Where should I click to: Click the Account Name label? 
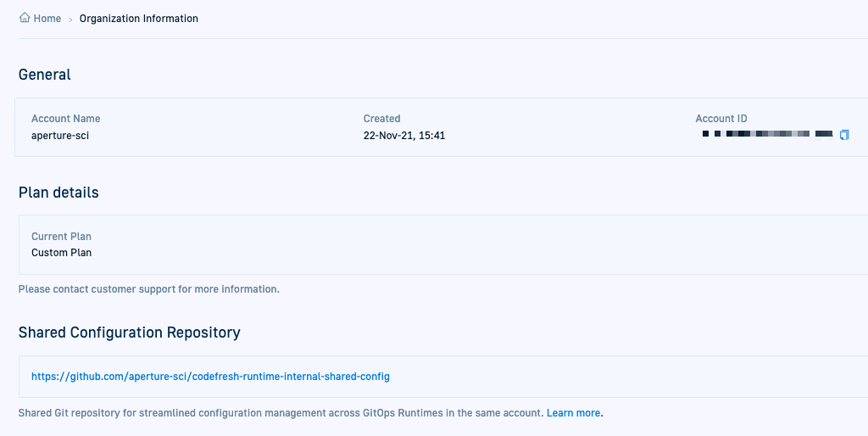tap(65, 119)
